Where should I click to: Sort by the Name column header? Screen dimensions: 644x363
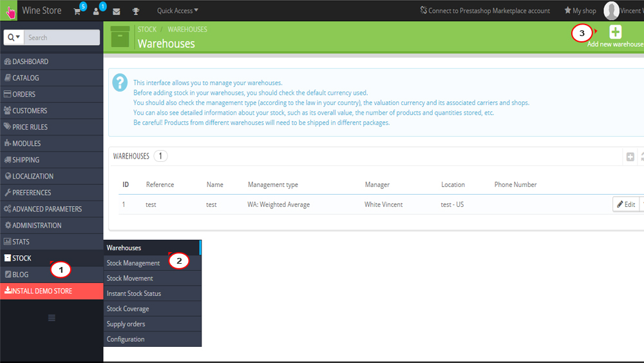(x=215, y=184)
